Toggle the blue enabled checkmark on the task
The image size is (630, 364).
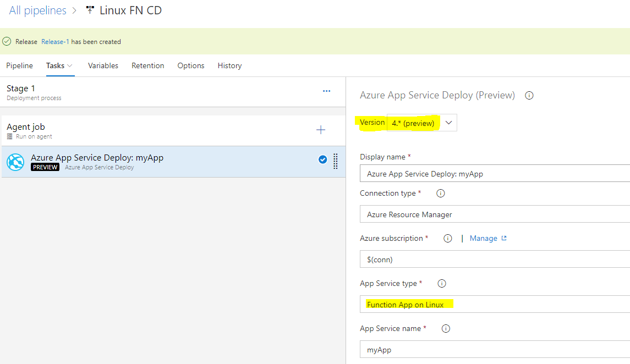coord(322,159)
